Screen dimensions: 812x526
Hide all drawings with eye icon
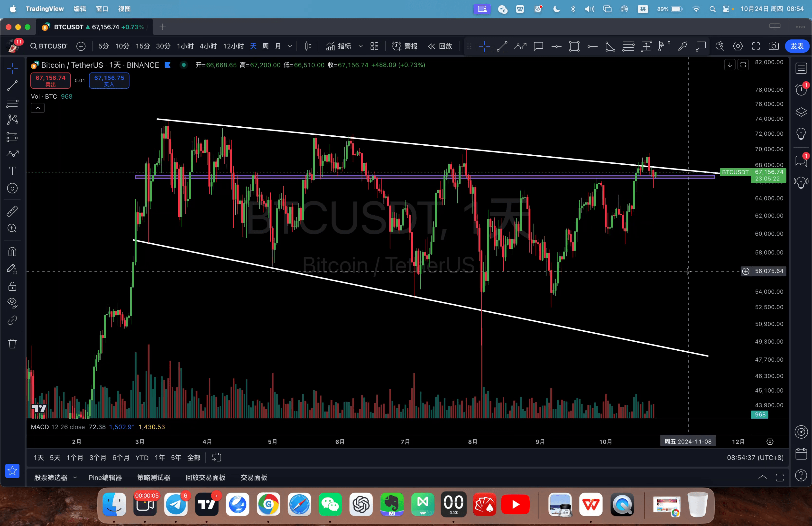tap(13, 303)
